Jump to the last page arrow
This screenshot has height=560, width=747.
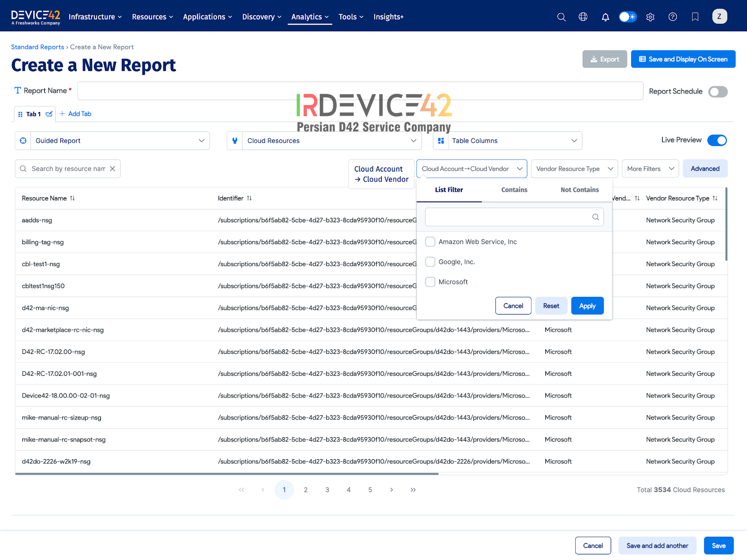(413, 490)
